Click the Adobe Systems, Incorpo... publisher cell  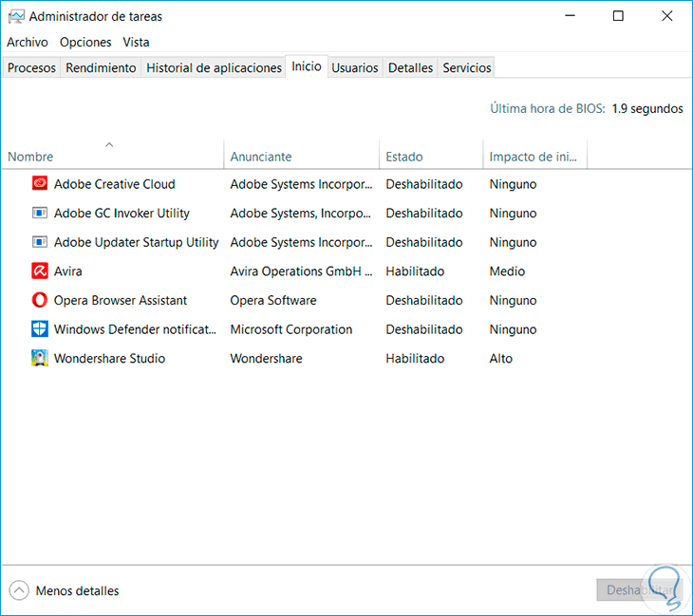coord(301,213)
